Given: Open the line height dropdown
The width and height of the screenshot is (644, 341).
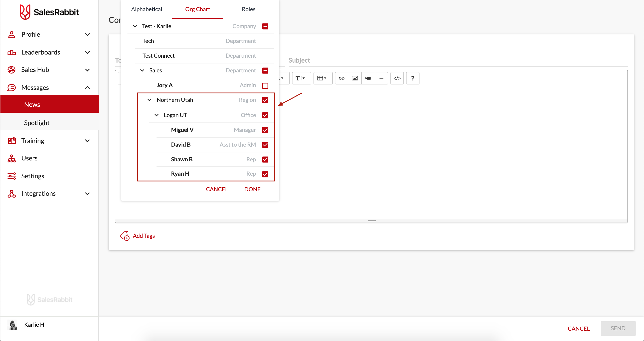Looking at the screenshot, I should [301, 78].
